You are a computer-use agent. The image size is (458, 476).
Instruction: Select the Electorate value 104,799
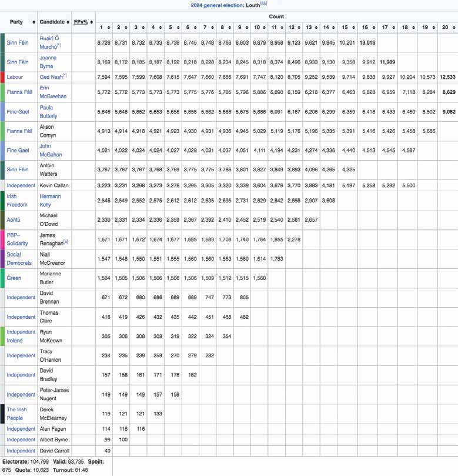pos(39,462)
